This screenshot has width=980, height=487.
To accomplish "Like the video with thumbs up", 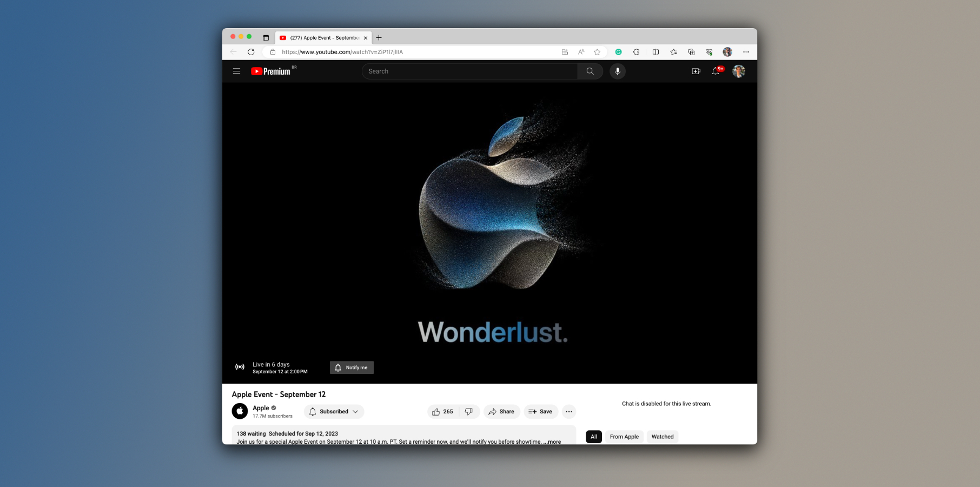I will (443, 412).
